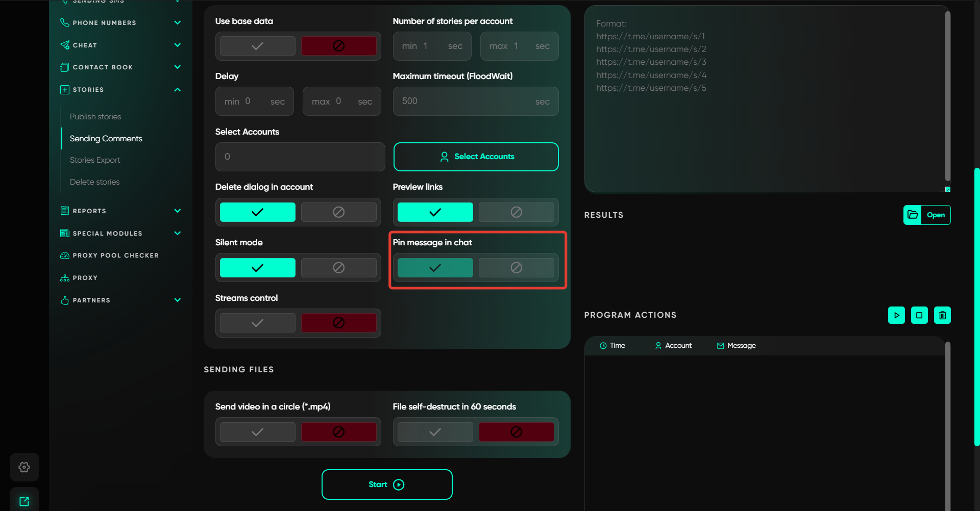Open settings via the gear icon
The width and height of the screenshot is (980, 511).
pos(24,467)
